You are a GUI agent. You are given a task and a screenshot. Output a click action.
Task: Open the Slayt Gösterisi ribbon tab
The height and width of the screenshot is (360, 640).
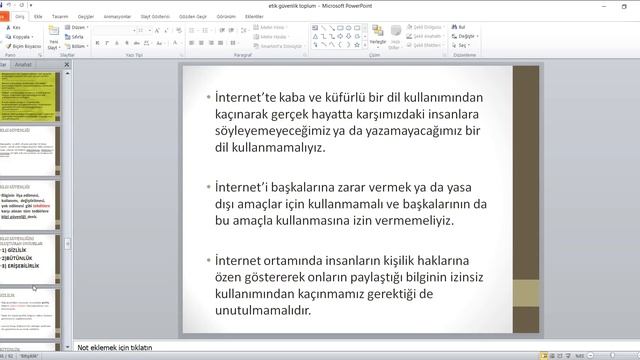coord(155,17)
